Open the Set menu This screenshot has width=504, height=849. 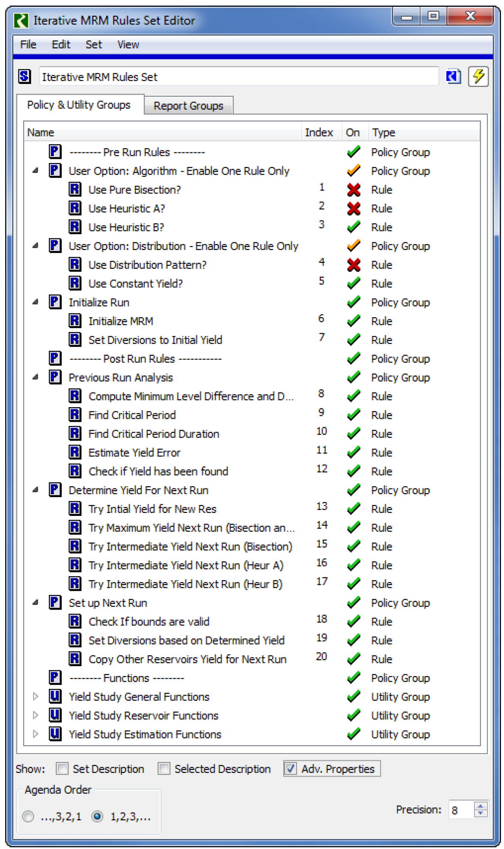pos(93,45)
